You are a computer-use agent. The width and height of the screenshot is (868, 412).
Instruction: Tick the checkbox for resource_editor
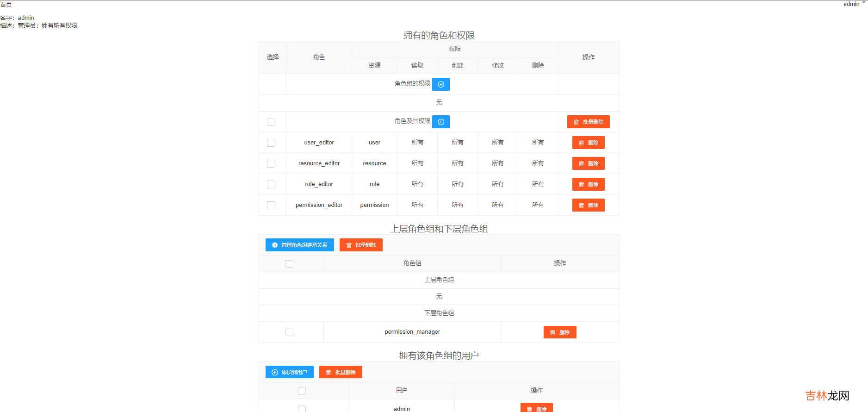pyautogui.click(x=271, y=164)
